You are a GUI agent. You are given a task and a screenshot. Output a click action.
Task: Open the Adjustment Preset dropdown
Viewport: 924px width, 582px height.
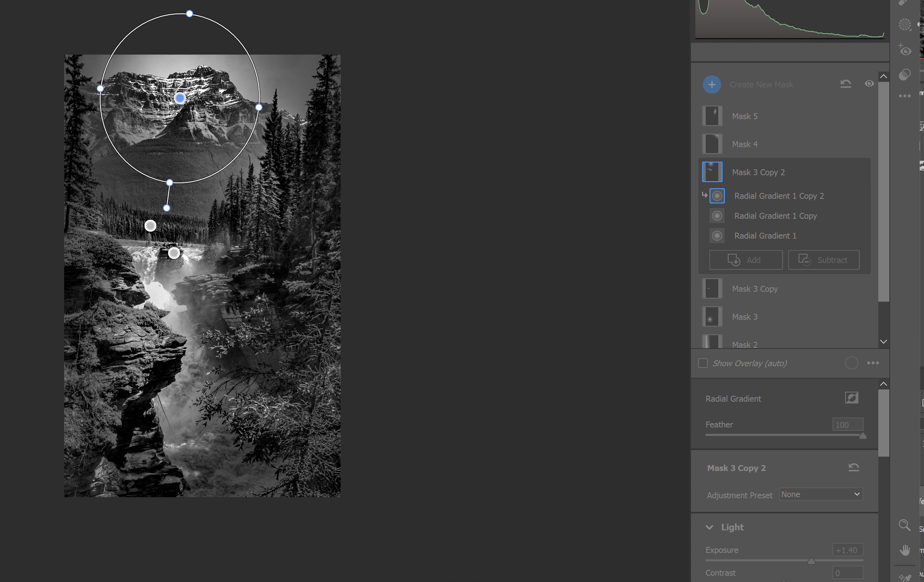821,494
